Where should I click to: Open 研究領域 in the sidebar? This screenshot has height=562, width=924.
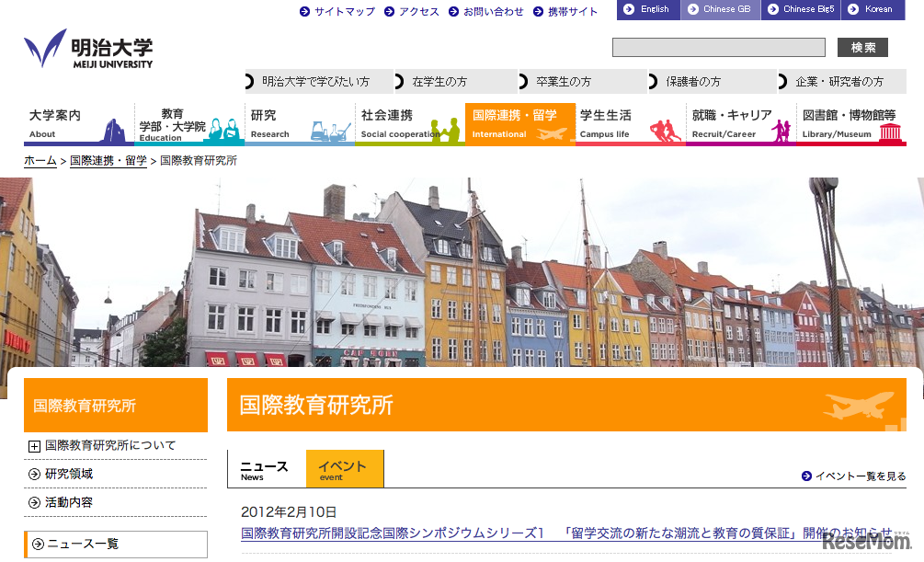69,474
